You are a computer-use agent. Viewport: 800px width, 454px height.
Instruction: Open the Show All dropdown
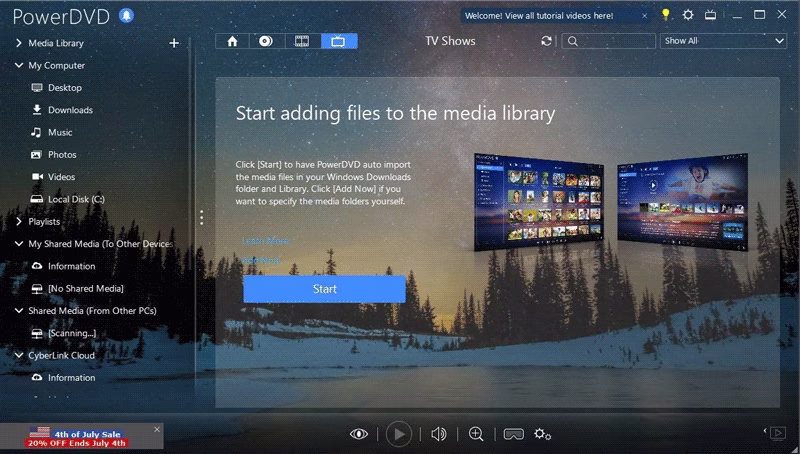723,41
